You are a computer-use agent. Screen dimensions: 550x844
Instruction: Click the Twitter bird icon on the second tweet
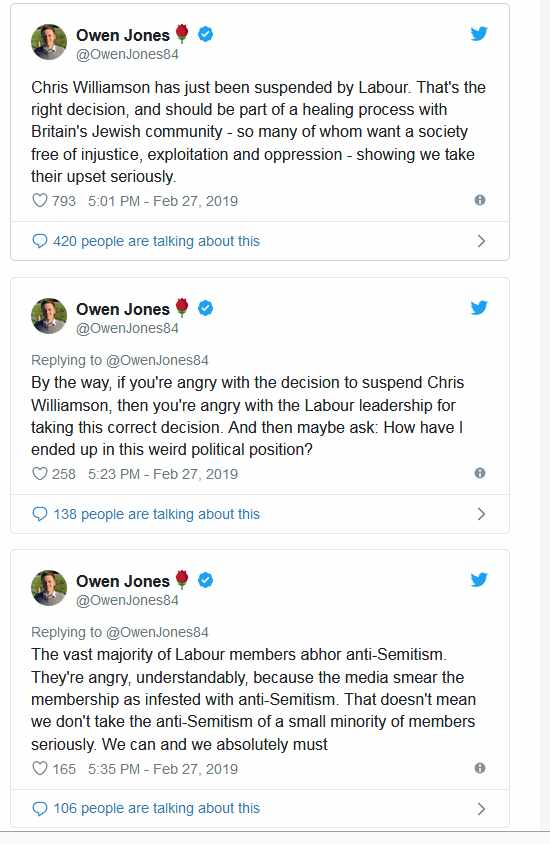point(478,308)
